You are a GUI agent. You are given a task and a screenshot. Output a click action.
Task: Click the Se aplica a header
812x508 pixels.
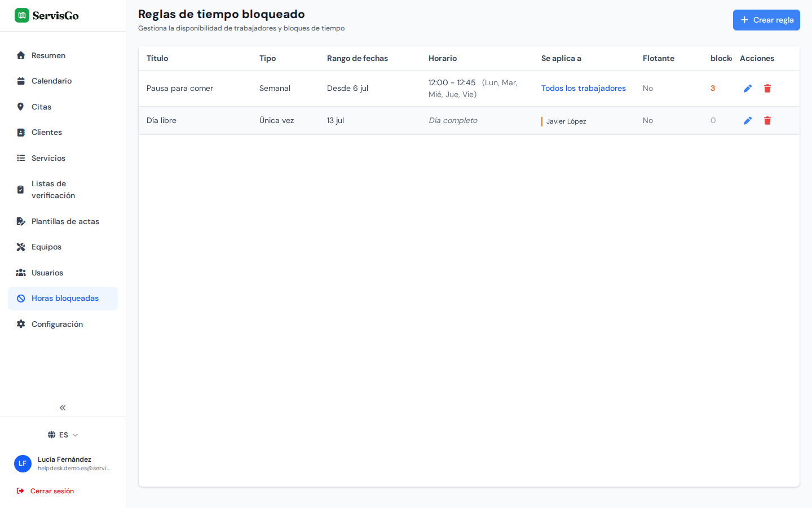(561, 58)
